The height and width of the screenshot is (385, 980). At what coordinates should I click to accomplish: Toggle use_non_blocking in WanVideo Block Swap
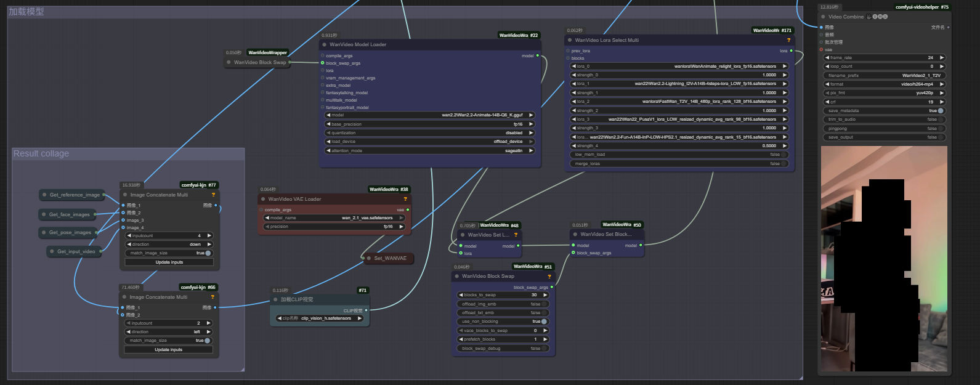[543, 322]
